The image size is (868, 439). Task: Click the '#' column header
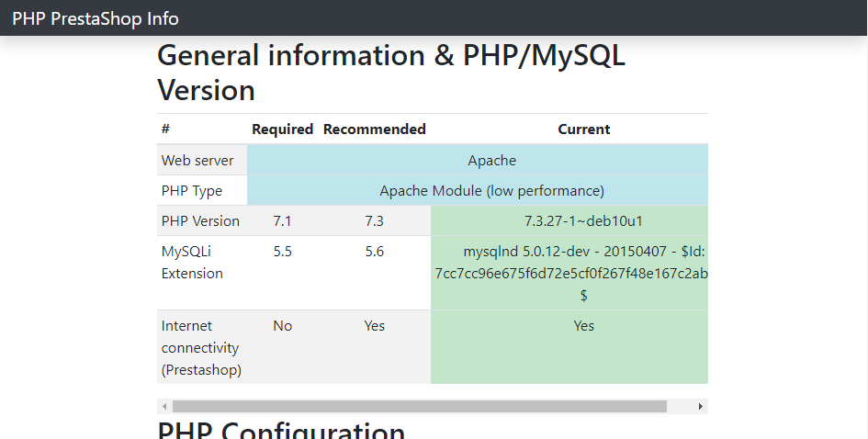pyautogui.click(x=165, y=129)
